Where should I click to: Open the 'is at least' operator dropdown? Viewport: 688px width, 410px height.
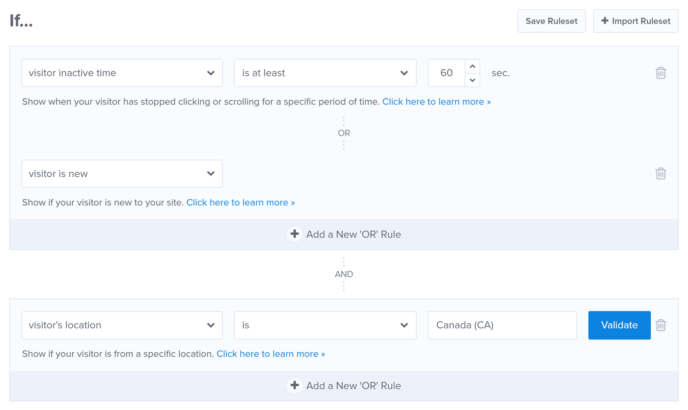[x=325, y=73]
